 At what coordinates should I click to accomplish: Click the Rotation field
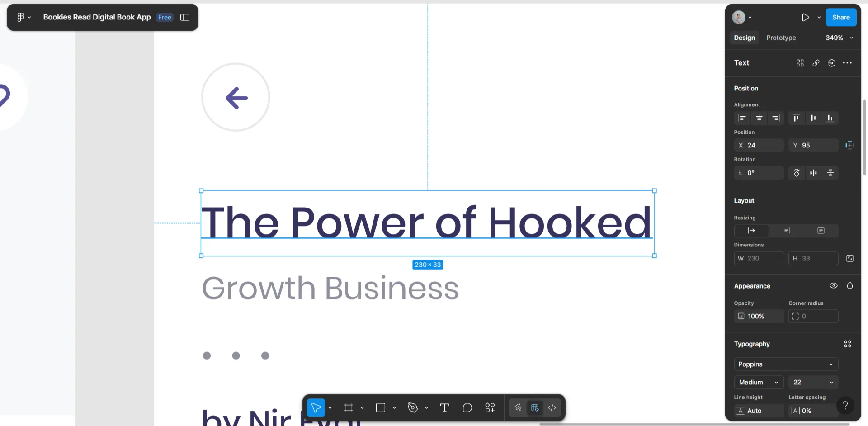pos(759,173)
